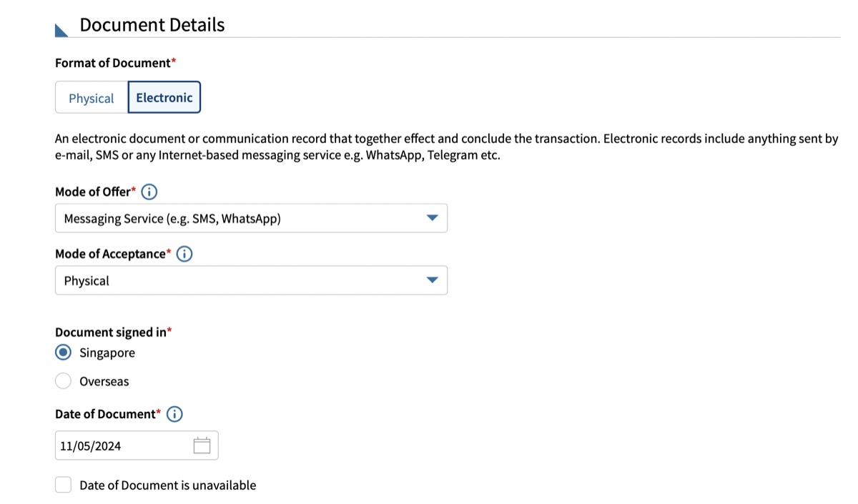Select the Physical document format
Screen dimensions: 858x504
tap(92, 98)
